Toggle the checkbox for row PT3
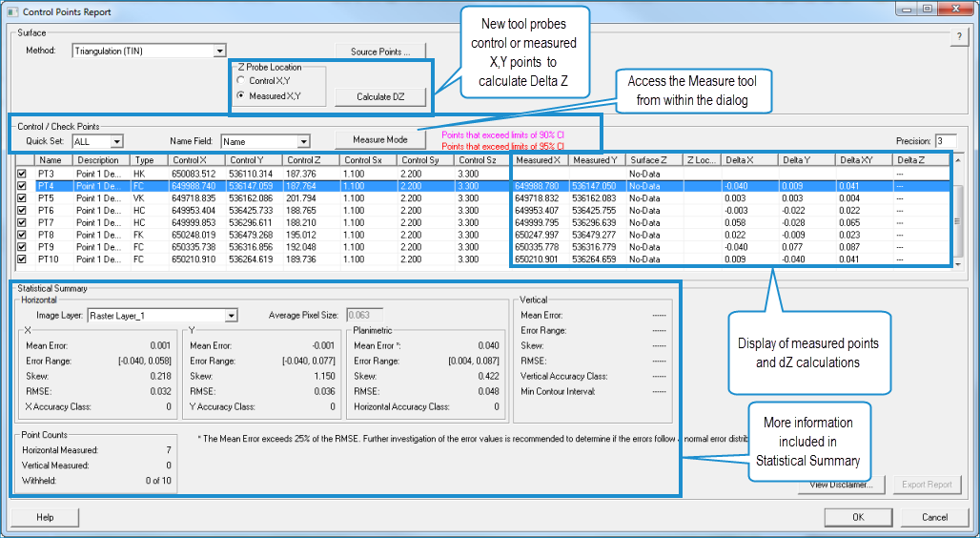980x538 pixels. (22, 174)
